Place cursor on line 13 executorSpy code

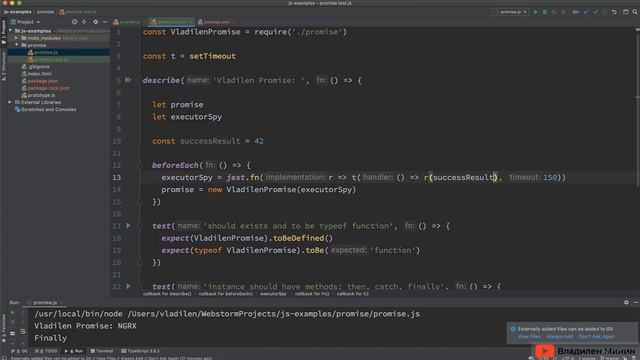click(x=187, y=178)
